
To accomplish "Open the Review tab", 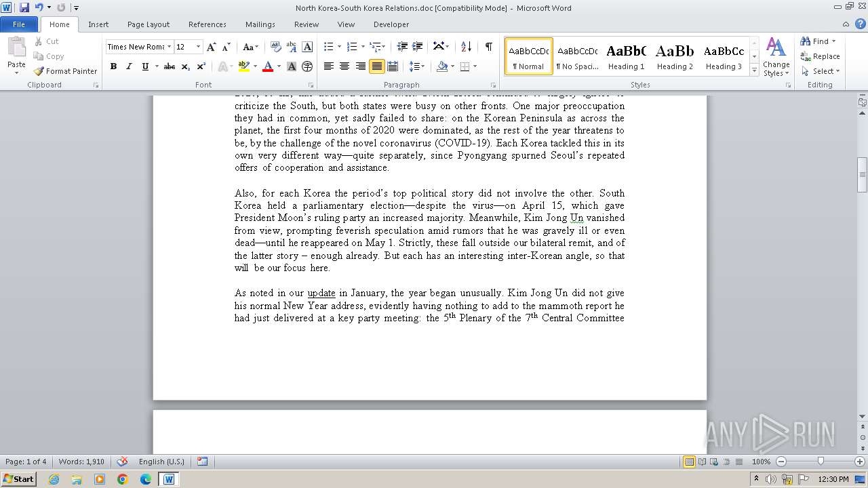I will [x=307, y=24].
